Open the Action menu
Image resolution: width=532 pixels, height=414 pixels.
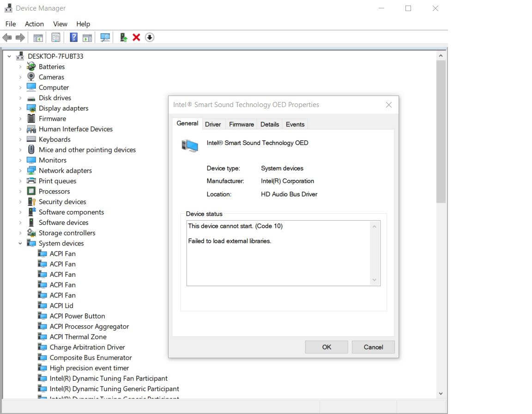34,24
